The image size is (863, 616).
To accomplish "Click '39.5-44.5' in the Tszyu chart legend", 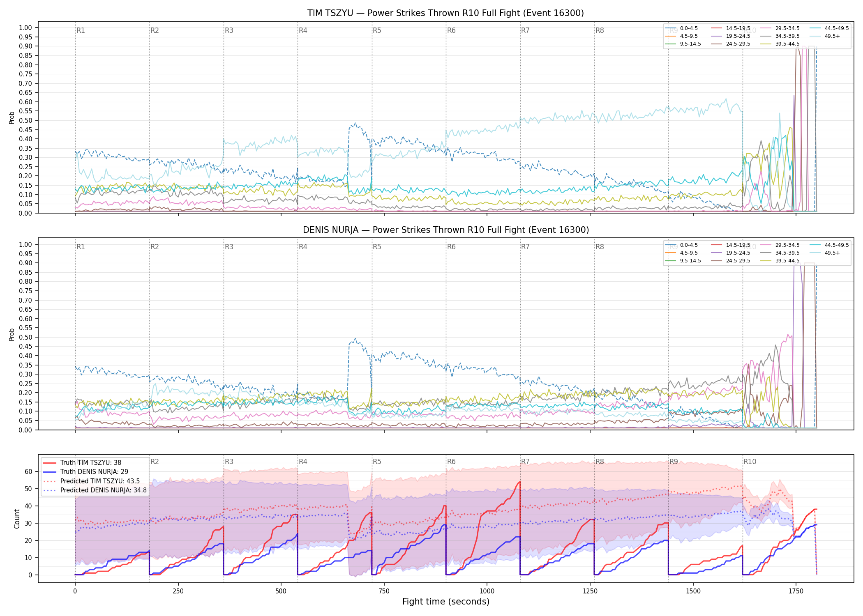I will 787,44.
